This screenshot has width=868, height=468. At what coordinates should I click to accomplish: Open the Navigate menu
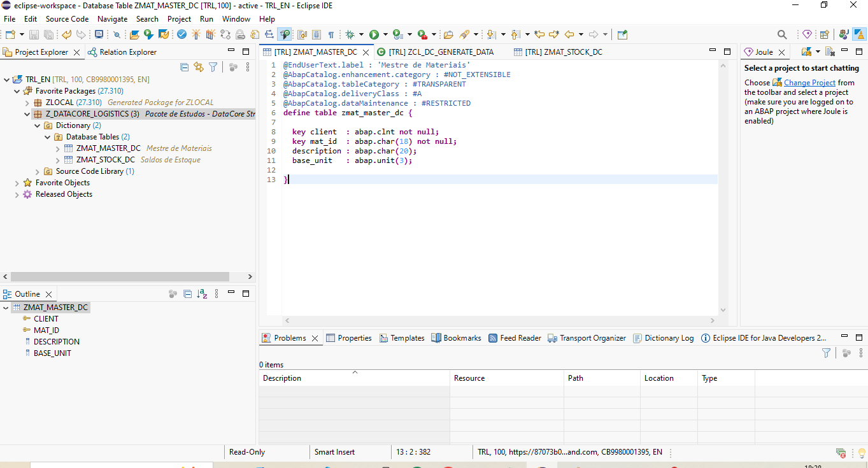(x=112, y=19)
